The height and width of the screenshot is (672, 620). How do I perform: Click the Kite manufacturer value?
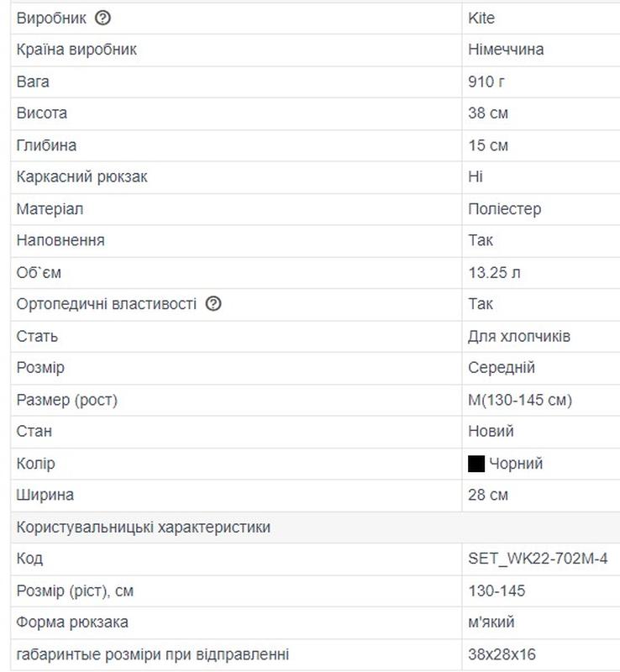(481, 18)
